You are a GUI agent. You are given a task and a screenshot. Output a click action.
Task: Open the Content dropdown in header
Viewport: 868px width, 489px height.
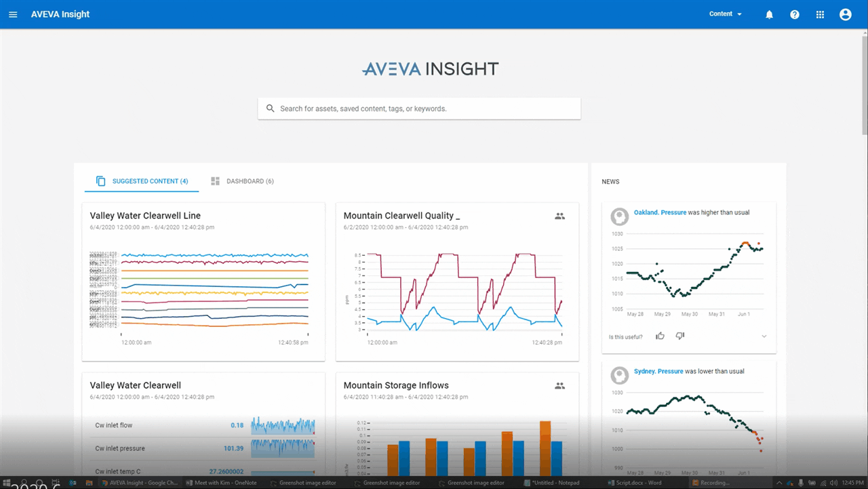point(726,14)
